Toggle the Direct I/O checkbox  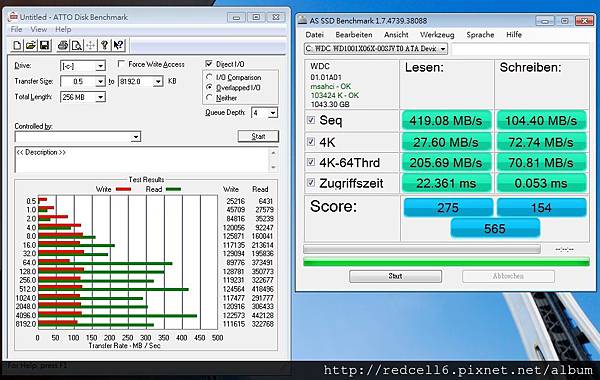(x=209, y=64)
